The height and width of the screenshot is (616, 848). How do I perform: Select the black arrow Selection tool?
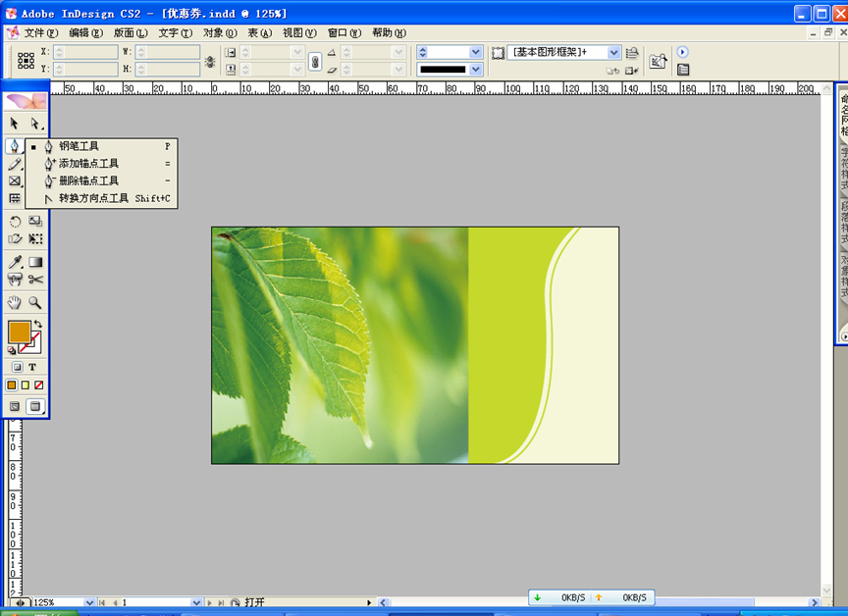[15, 124]
